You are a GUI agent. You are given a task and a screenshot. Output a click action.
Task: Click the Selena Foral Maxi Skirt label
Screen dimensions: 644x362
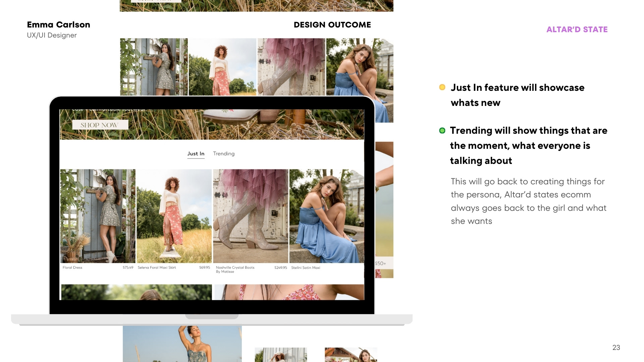(x=157, y=267)
